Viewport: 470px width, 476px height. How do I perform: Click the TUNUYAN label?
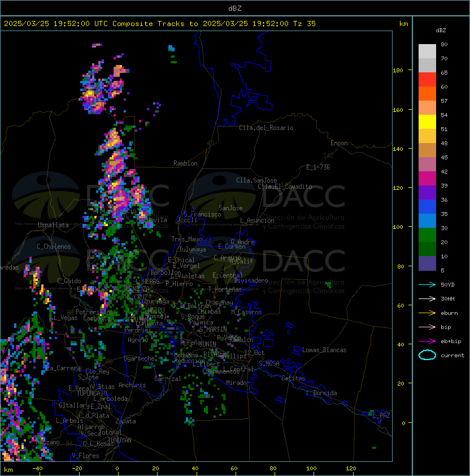(120, 440)
